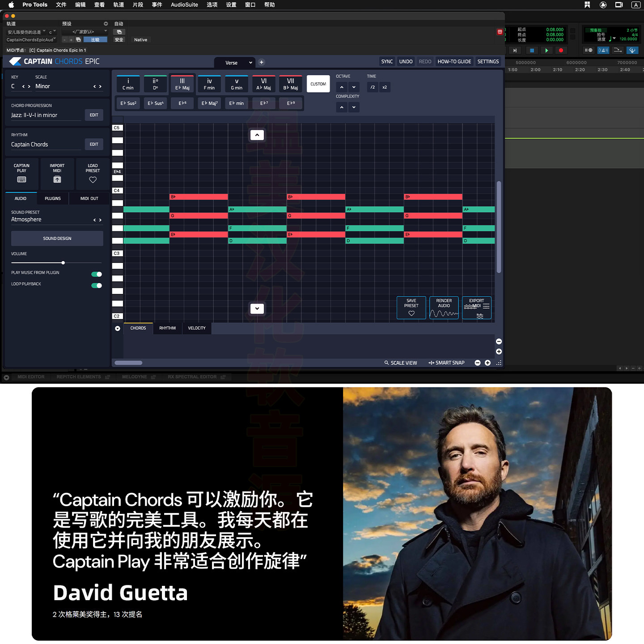Image resolution: width=644 pixels, height=644 pixels.
Task: Click the Undo button
Action: [406, 62]
